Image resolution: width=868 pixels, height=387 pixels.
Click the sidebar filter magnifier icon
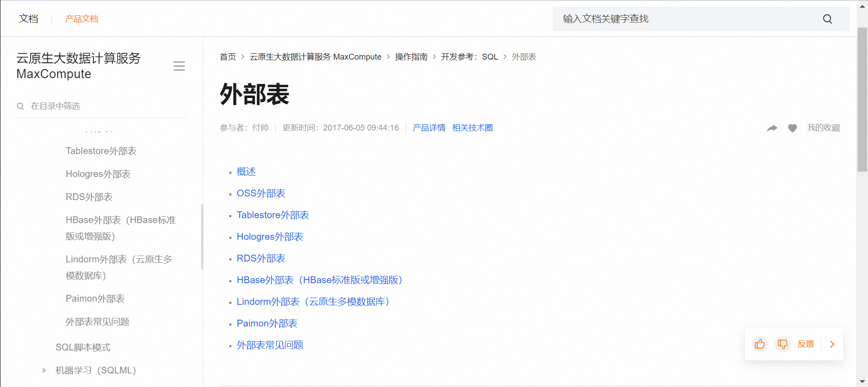(20, 106)
